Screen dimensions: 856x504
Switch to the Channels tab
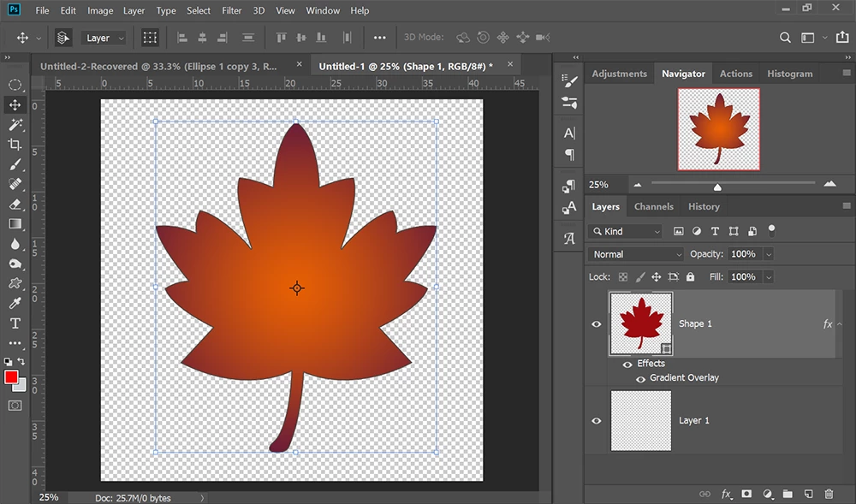(x=653, y=206)
